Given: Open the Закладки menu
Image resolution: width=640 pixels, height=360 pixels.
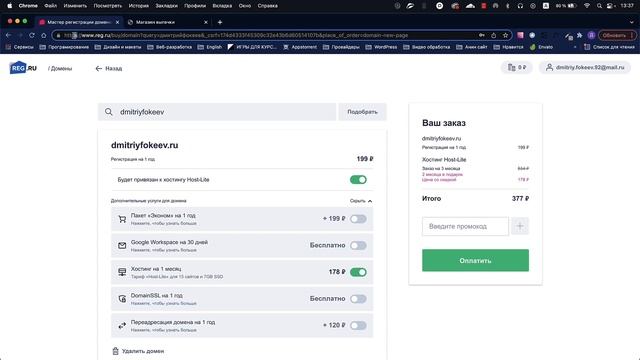Looking at the screenshot, I should click(x=167, y=6).
